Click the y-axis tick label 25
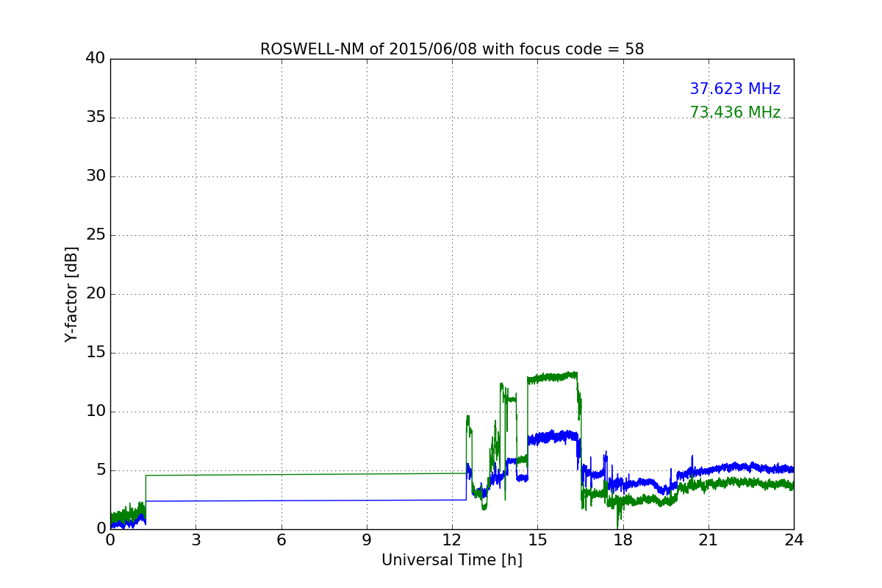This screenshot has height=588, width=882. [x=95, y=235]
